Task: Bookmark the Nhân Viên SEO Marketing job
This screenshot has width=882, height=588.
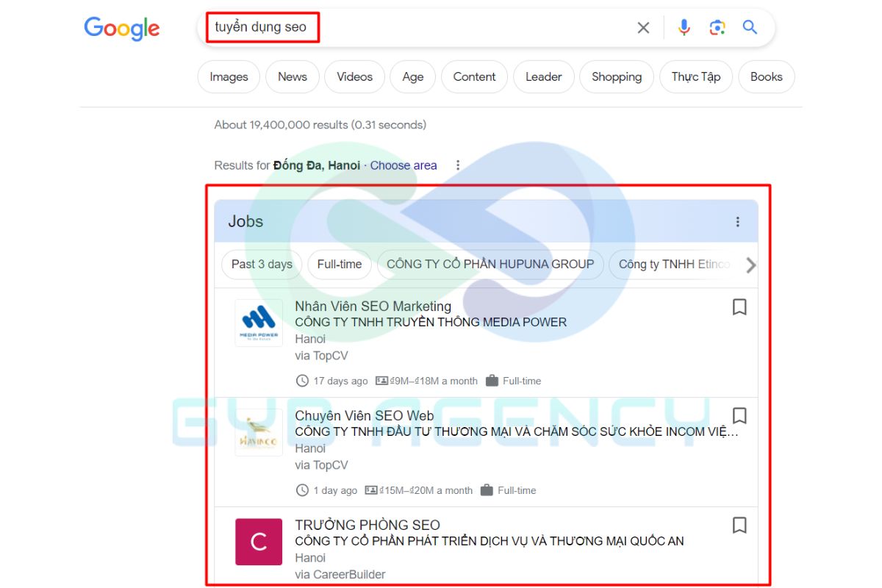Action: pos(739,307)
